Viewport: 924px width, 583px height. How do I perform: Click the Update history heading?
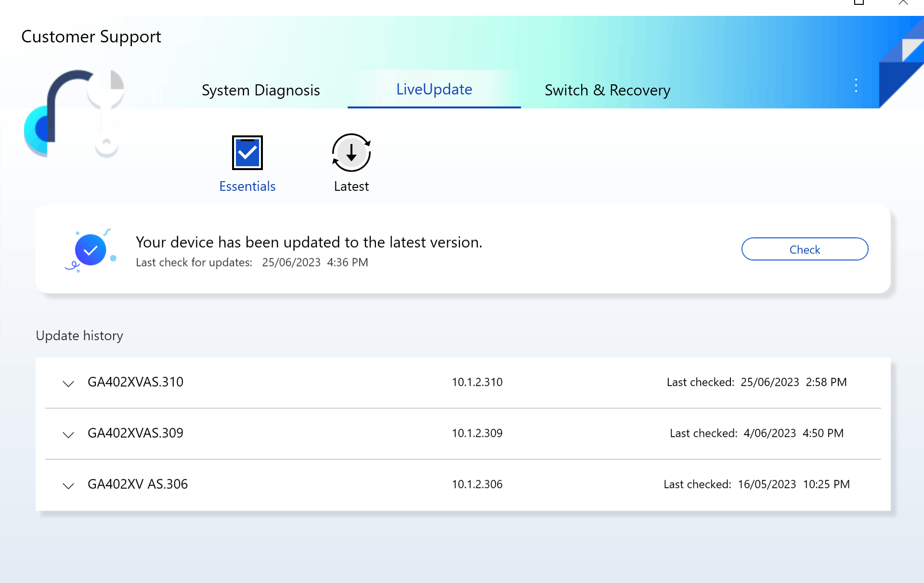pyautogui.click(x=79, y=335)
